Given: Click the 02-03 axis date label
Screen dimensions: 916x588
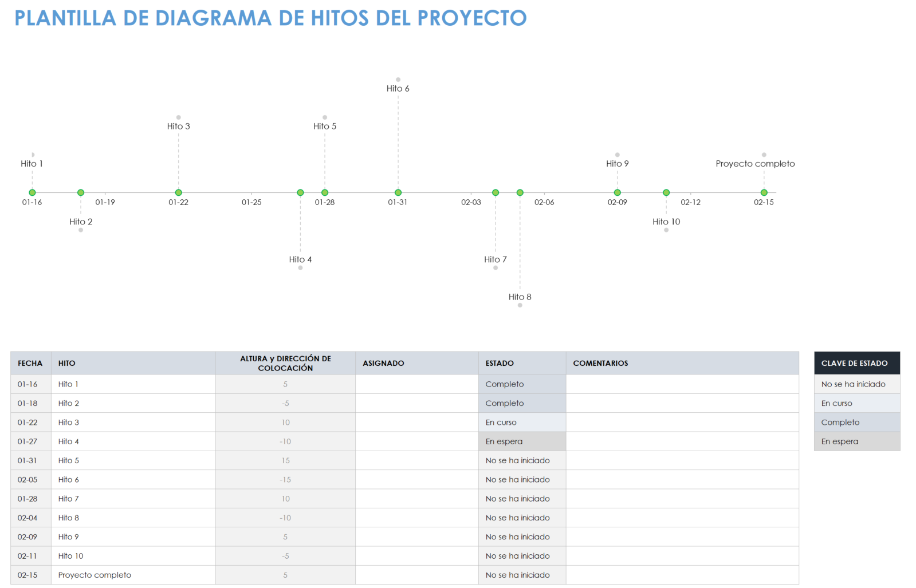Looking at the screenshot, I should [x=471, y=202].
